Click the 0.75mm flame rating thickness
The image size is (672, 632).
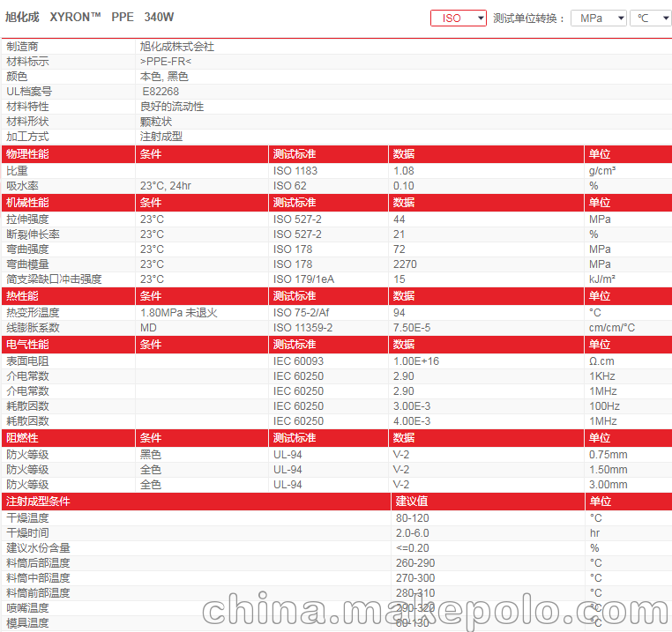point(608,454)
